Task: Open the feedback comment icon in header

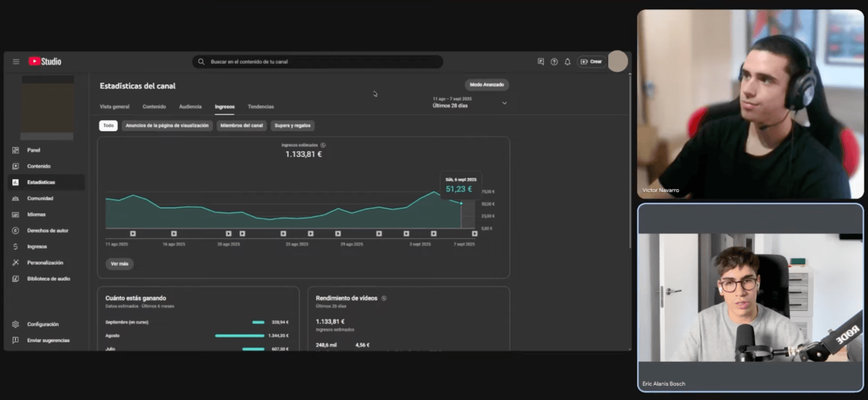Action: [540, 62]
